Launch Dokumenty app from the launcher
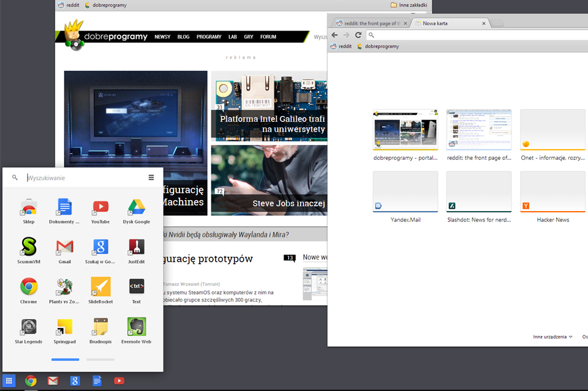The width and height of the screenshot is (588, 391). click(64, 212)
